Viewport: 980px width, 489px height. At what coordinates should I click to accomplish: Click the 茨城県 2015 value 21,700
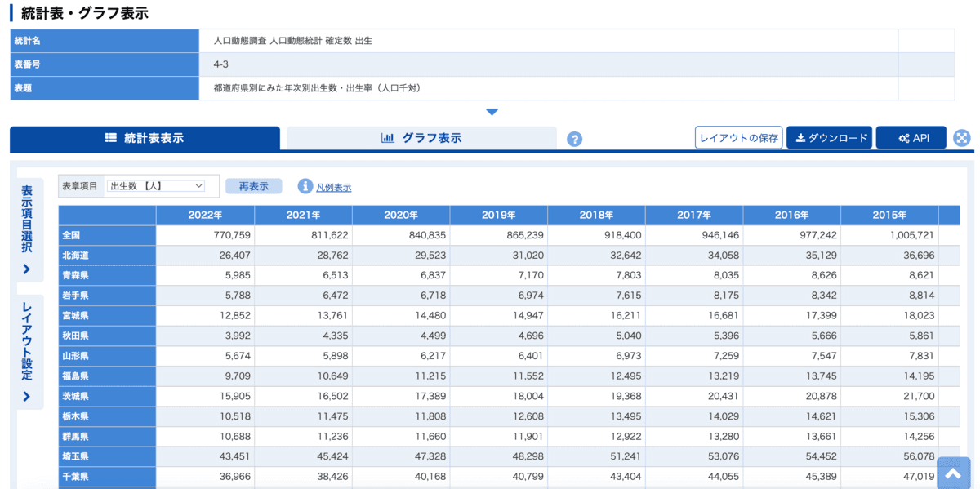(x=918, y=396)
